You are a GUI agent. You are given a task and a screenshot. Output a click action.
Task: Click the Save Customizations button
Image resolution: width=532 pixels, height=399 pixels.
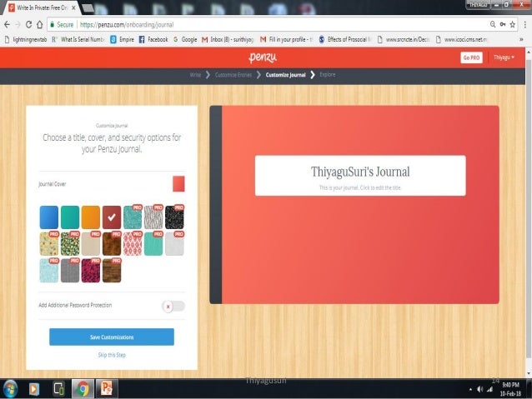112,337
